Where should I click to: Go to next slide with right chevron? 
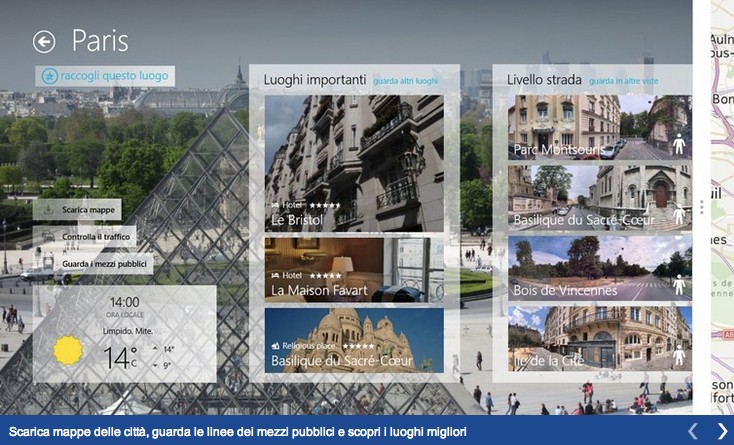722,431
